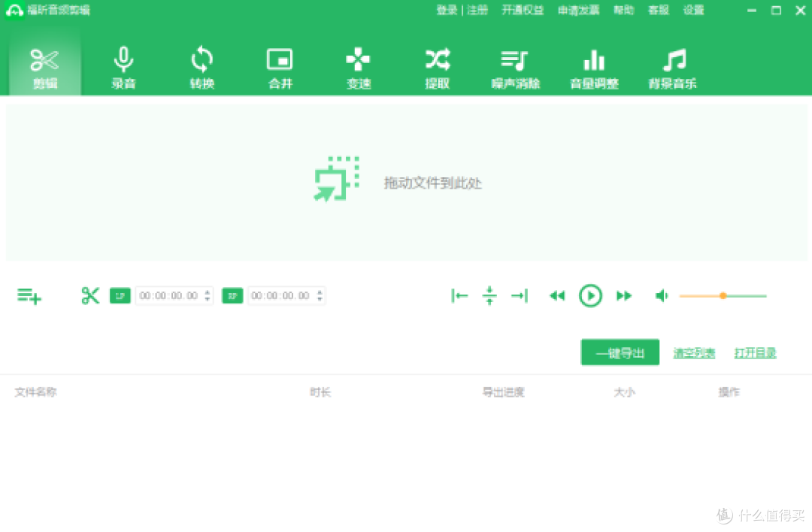Open the 噪声消除 noise removal tool

point(515,68)
